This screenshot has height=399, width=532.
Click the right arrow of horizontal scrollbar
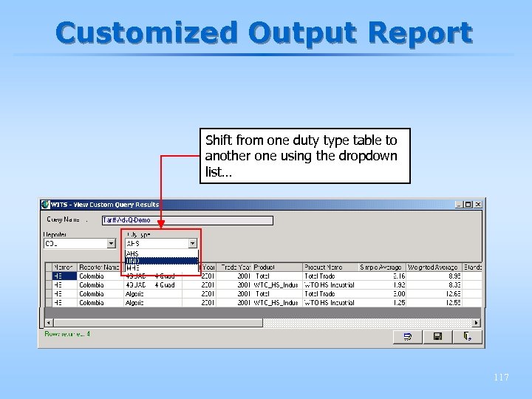(x=477, y=323)
